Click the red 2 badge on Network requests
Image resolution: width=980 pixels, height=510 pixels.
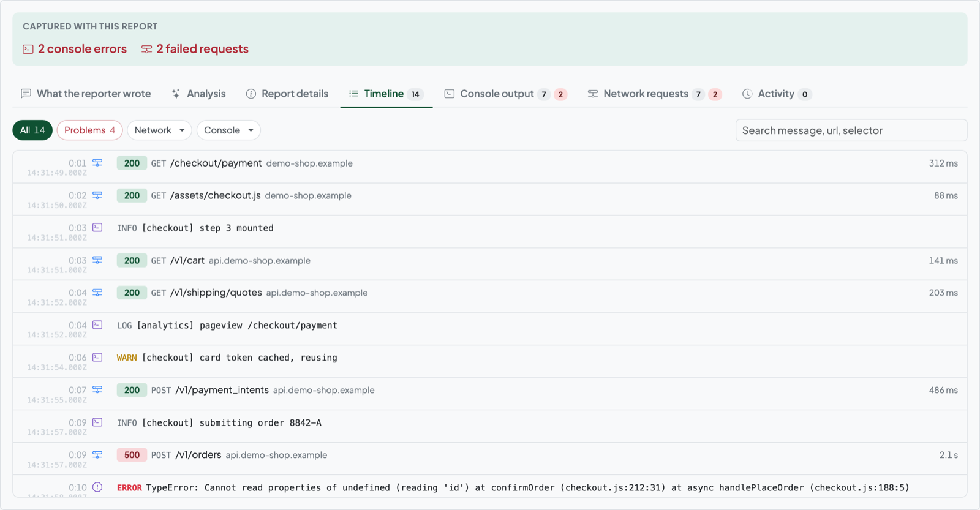[x=715, y=94]
